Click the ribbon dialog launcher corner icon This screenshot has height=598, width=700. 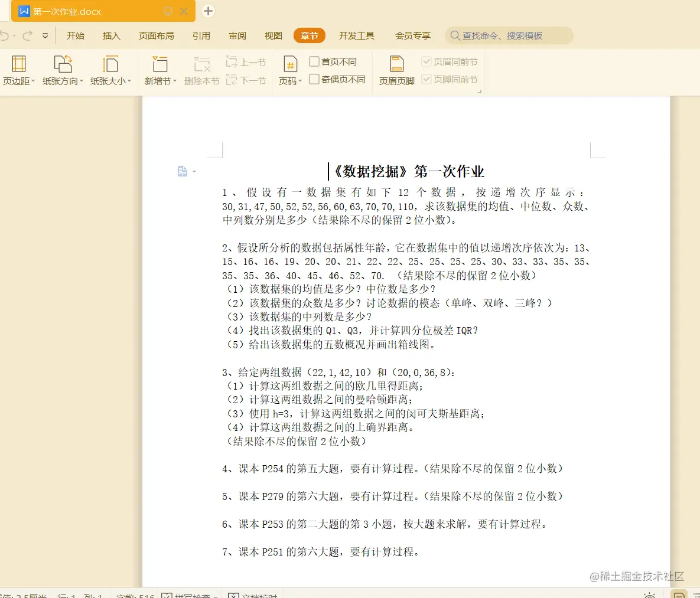[x=480, y=91]
